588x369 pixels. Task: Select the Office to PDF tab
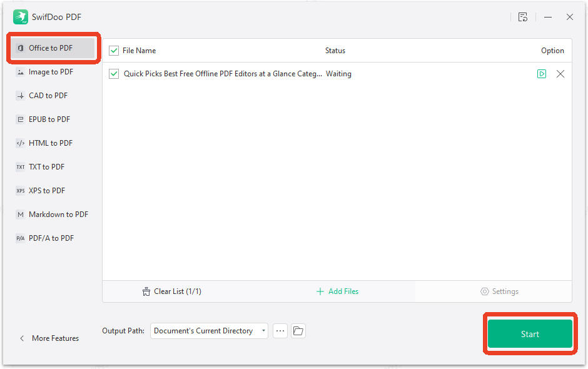[53, 48]
